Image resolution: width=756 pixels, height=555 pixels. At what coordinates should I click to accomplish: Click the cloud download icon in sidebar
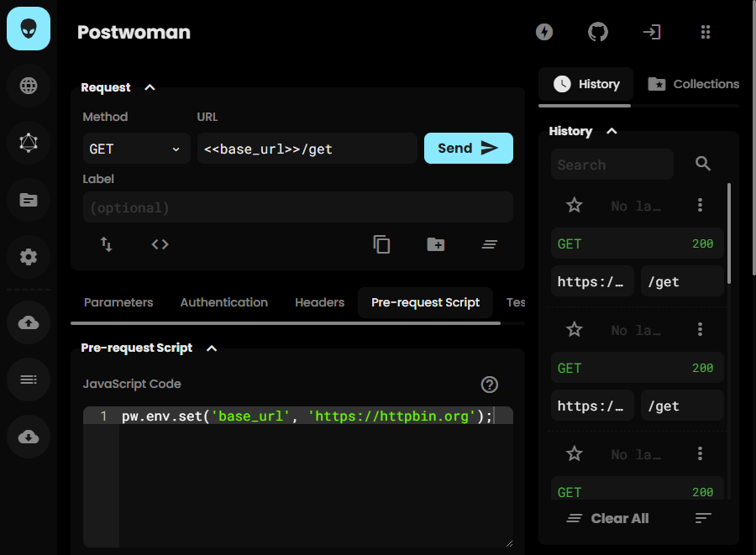tap(29, 437)
